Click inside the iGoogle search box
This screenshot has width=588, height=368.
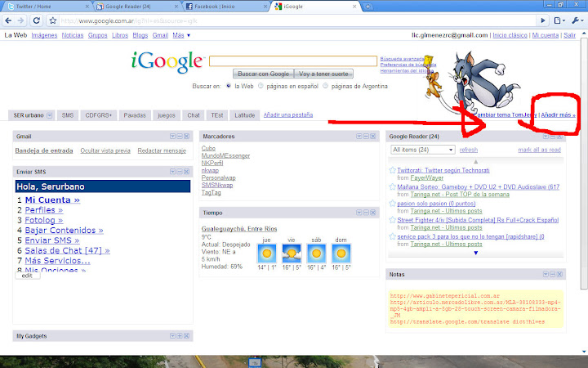coord(293,61)
